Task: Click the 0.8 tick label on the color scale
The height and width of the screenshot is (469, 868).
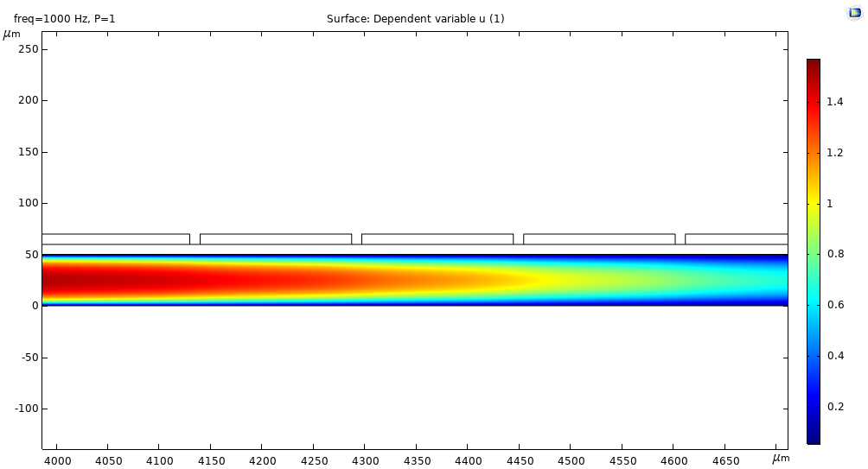Action: click(x=834, y=254)
